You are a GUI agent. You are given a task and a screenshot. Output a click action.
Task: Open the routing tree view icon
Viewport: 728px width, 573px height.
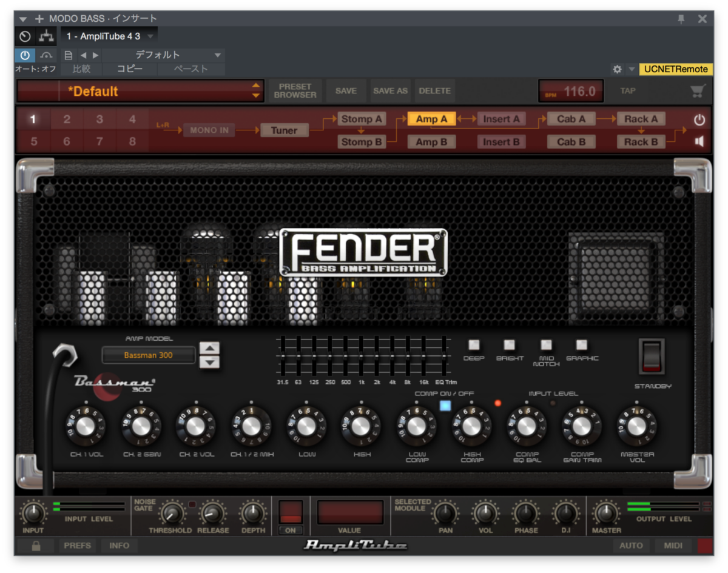point(46,36)
